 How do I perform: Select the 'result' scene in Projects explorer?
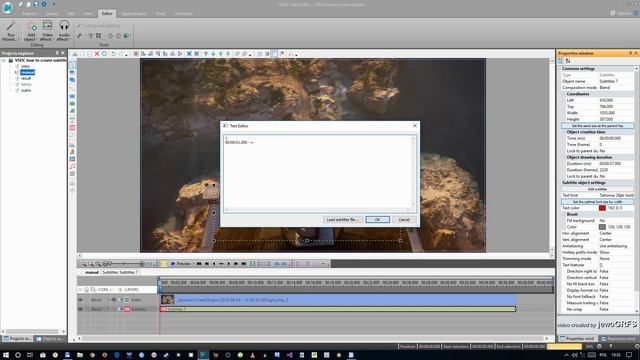[x=26, y=78]
